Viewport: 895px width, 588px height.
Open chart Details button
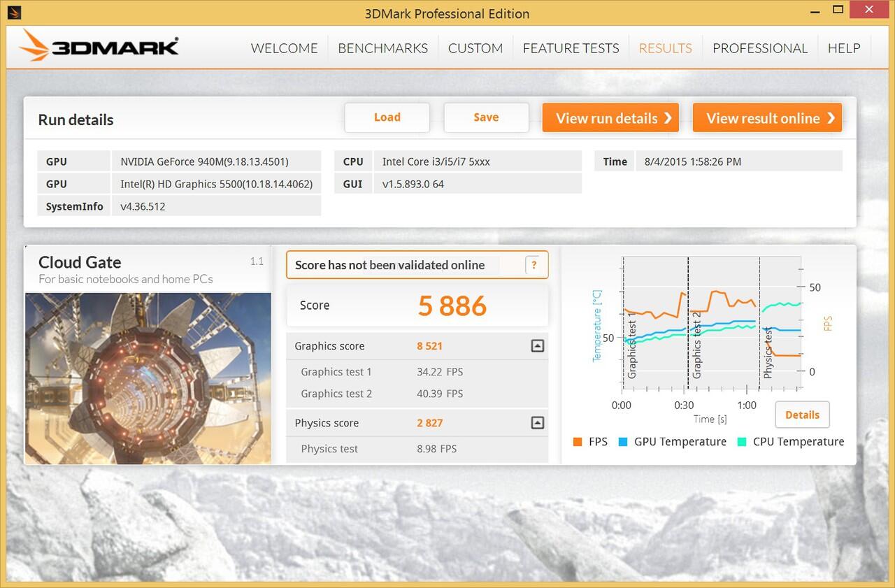(x=802, y=415)
